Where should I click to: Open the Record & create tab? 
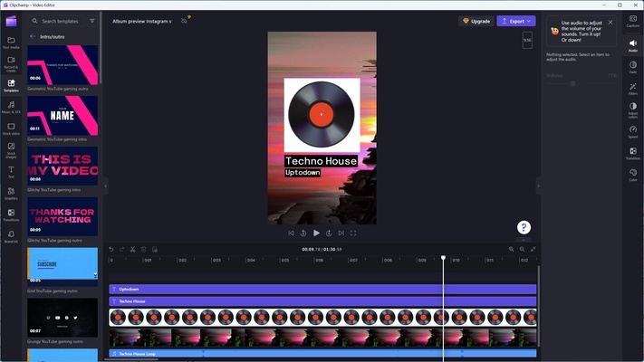click(11, 64)
